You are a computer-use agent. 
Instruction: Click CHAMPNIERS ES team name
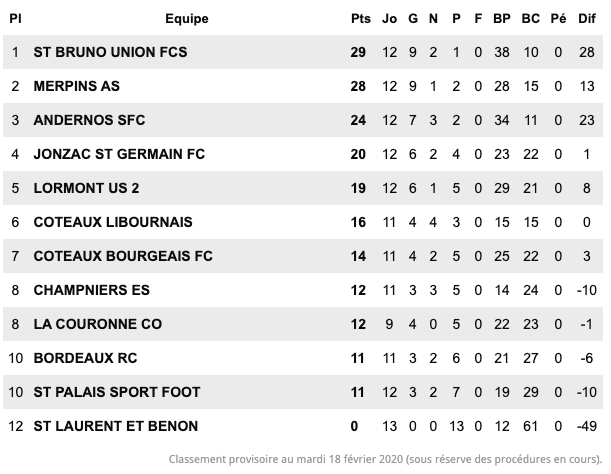pos(92,290)
